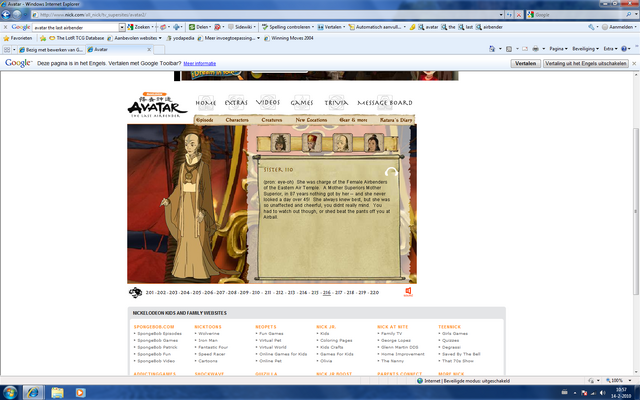Viewport: 640px width, 400px height.
Task: Open the Beveiliging menu dropdown
Action: coord(585,49)
